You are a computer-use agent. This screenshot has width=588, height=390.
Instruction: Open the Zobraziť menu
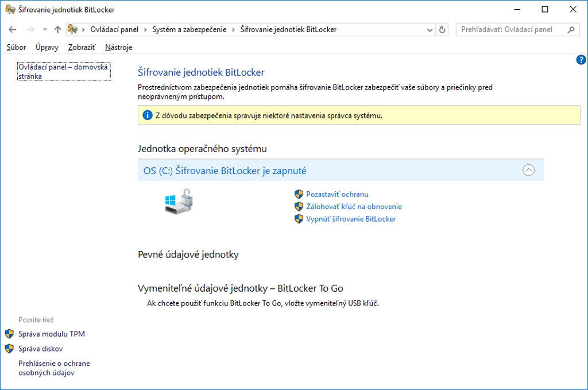click(x=82, y=48)
